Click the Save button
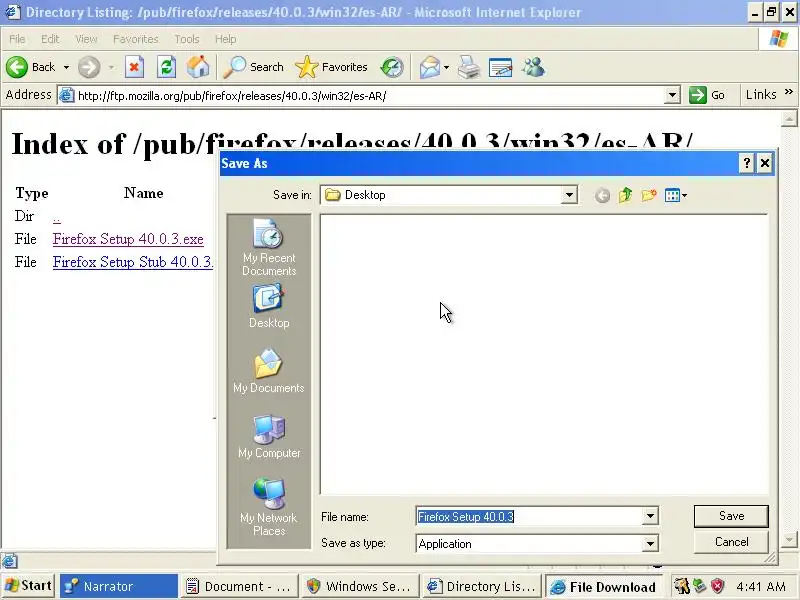This screenshot has height=600, width=800. (x=731, y=516)
